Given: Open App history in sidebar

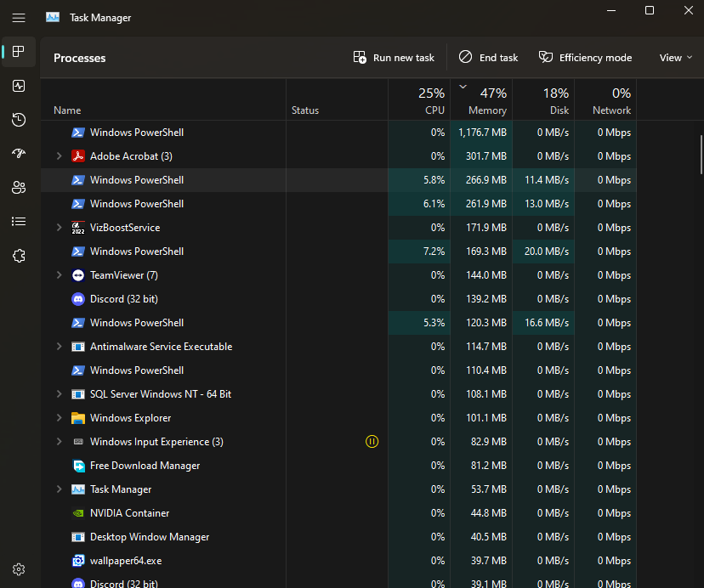Looking at the screenshot, I should pyautogui.click(x=19, y=120).
